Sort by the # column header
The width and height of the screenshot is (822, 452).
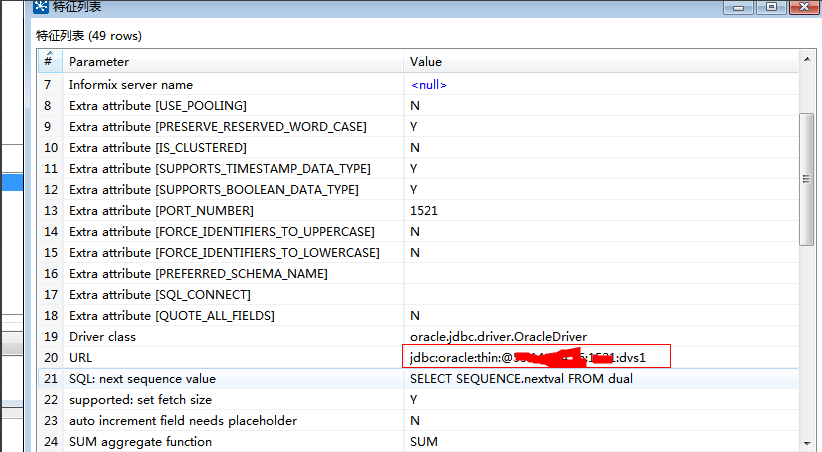click(50, 61)
